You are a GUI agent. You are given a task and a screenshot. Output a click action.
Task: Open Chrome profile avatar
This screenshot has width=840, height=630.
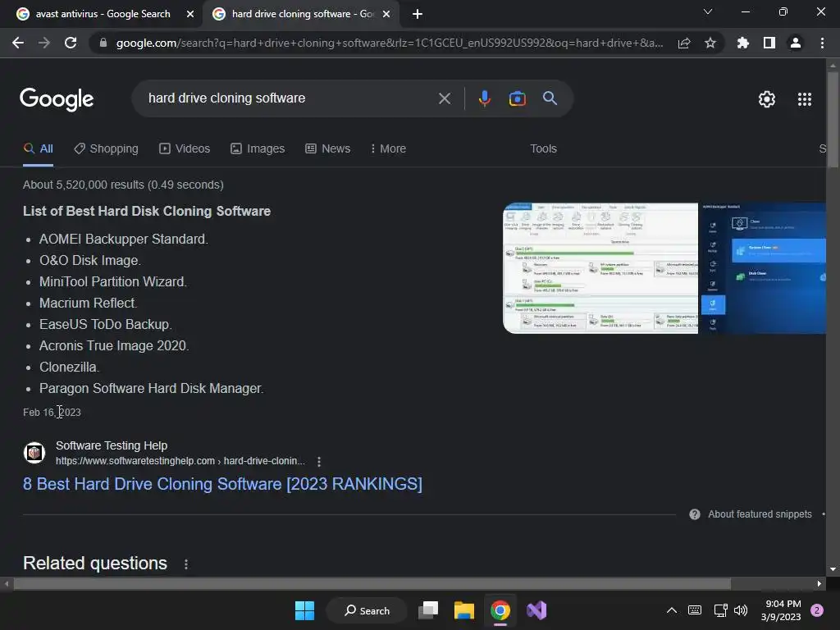796,43
